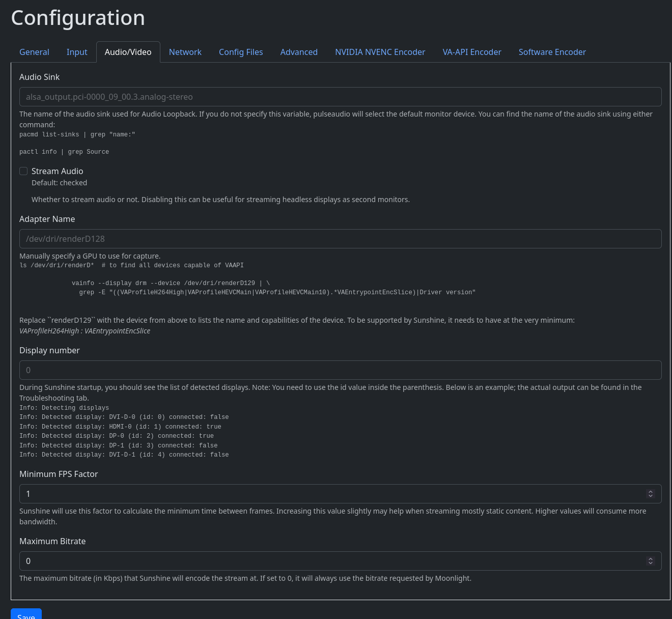Image resolution: width=672 pixels, height=619 pixels.
Task: Select the Audio/Video tab
Action: pyautogui.click(x=128, y=52)
